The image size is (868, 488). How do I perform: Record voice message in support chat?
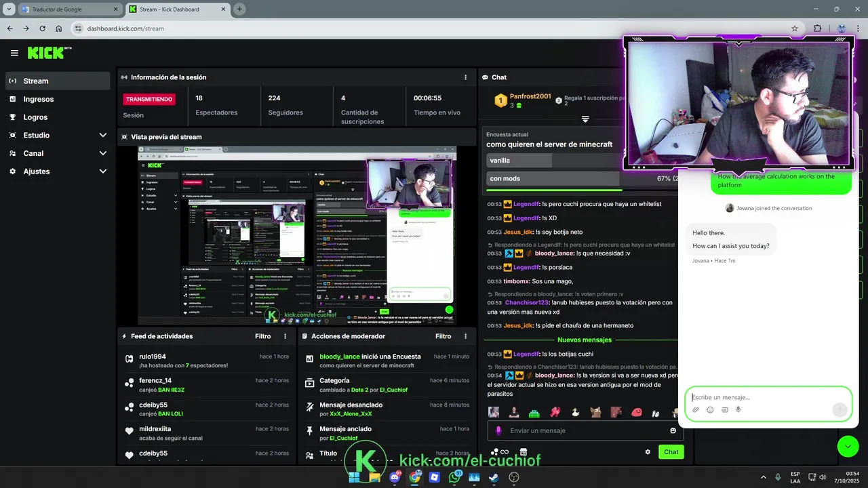738,409
